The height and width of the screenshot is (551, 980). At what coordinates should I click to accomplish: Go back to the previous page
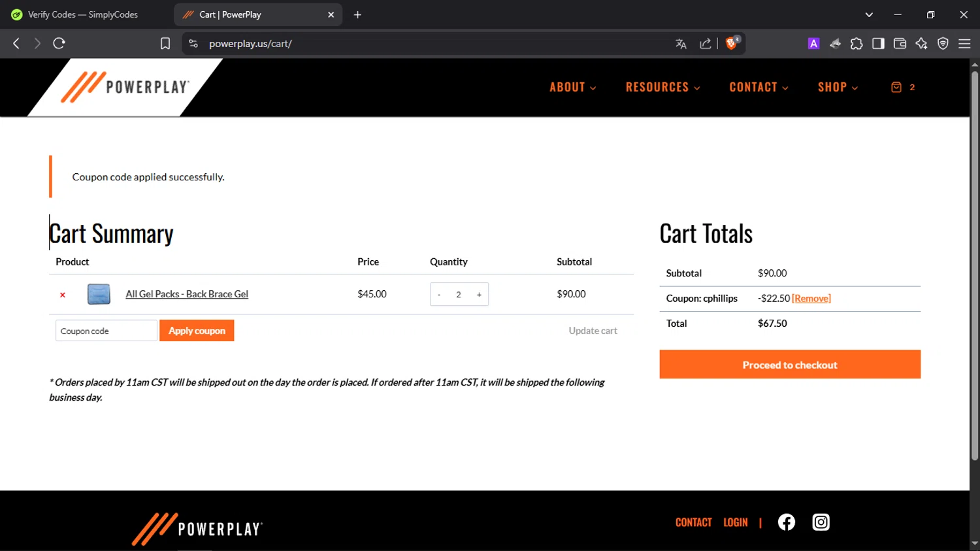(x=16, y=44)
